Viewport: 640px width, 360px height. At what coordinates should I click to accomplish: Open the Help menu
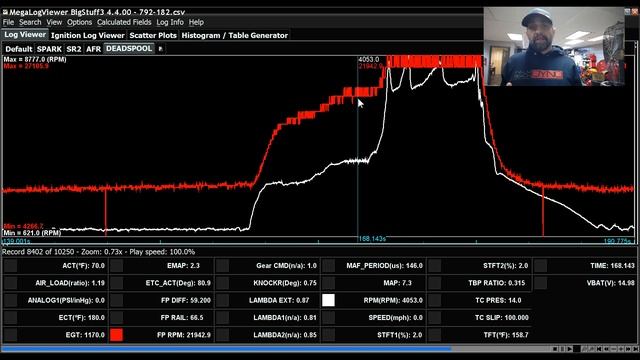(x=196, y=22)
